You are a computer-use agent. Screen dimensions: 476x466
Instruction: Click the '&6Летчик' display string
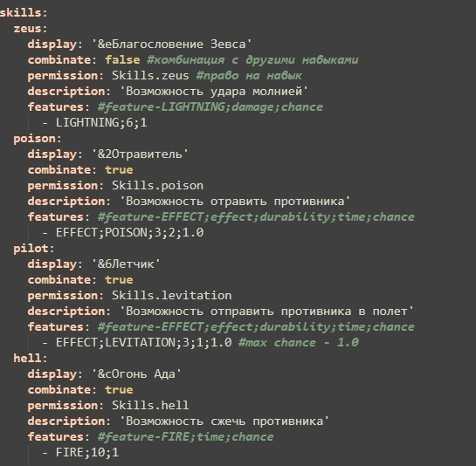point(126,264)
